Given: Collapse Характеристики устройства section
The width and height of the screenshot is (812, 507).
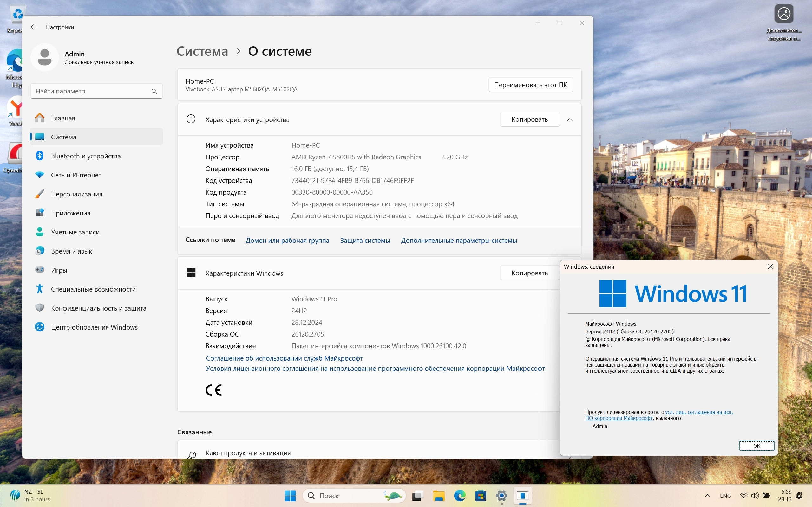Looking at the screenshot, I should tap(570, 120).
